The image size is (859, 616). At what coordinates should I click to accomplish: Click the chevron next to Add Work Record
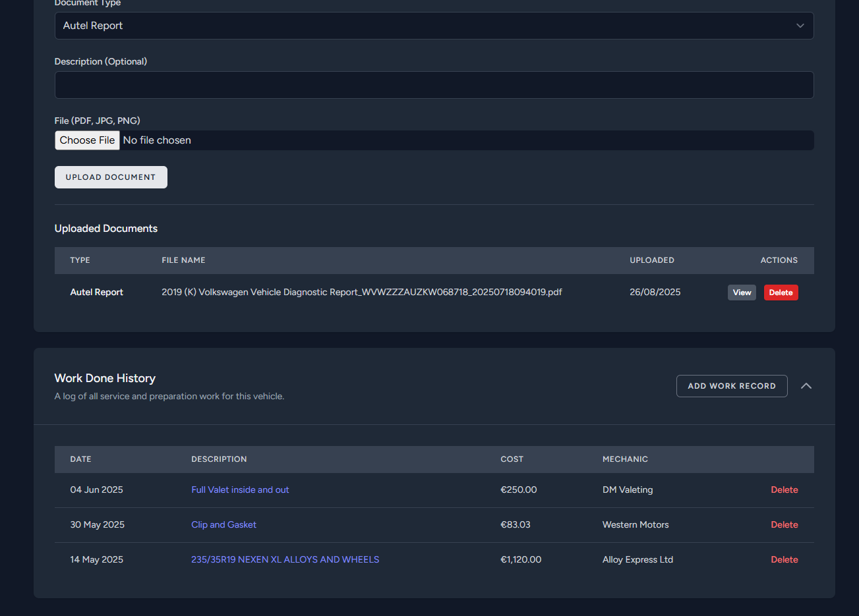[806, 386]
